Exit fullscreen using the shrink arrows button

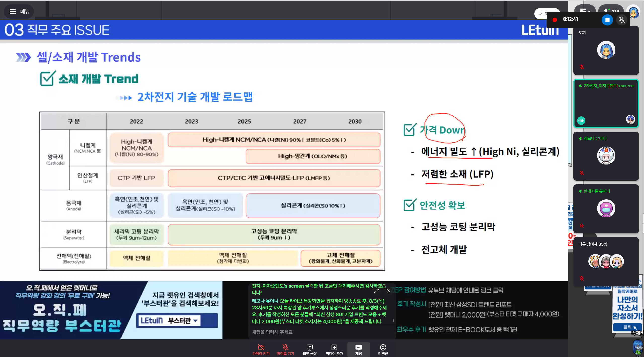click(541, 14)
